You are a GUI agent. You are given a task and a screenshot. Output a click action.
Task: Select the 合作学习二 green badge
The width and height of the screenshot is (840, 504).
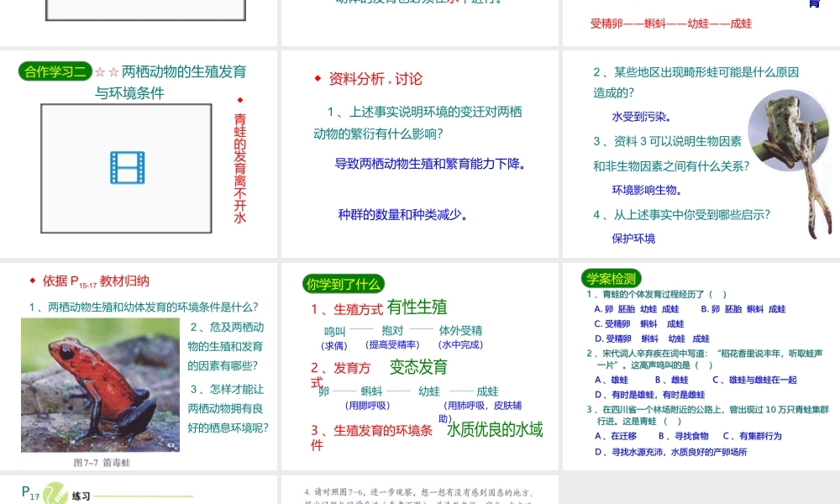[55, 71]
